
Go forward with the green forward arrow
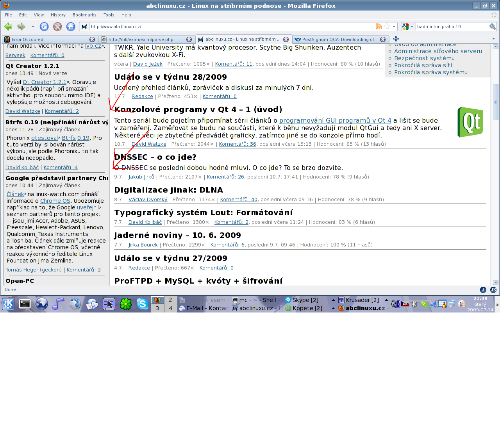[21, 27]
